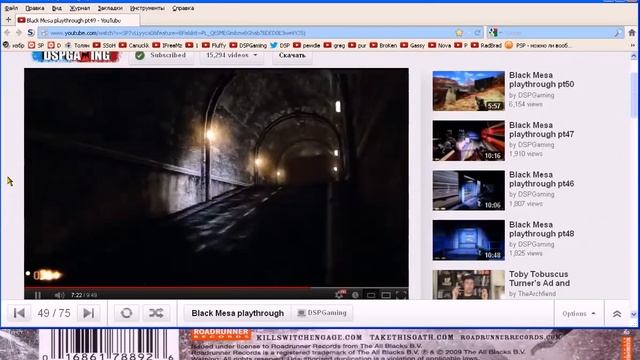This screenshot has width=640, height=360.
Task: Bookmark this page with the star icon
Action: click(x=459, y=33)
